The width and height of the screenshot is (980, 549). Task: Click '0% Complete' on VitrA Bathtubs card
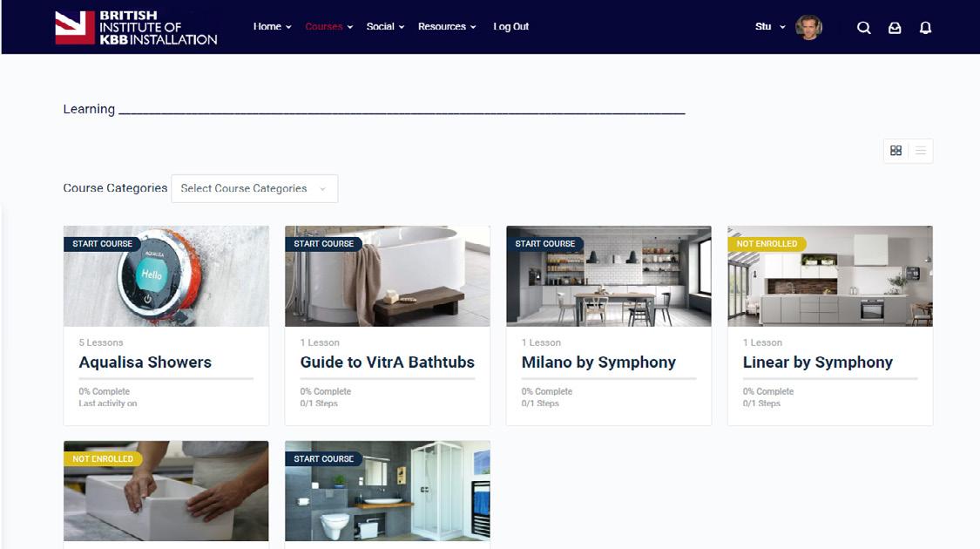click(x=326, y=391)
